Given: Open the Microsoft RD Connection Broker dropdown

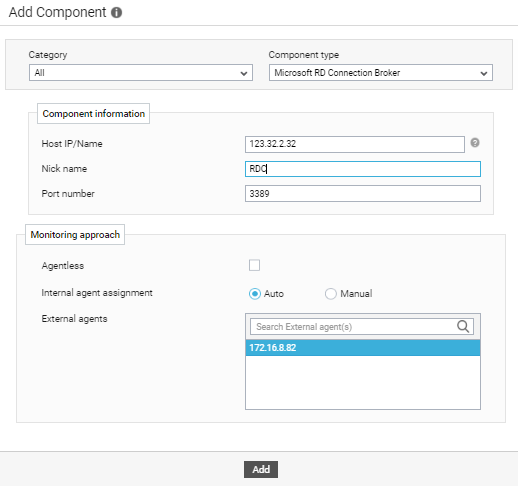Looking at the screenshot, I should click(381, 73).
